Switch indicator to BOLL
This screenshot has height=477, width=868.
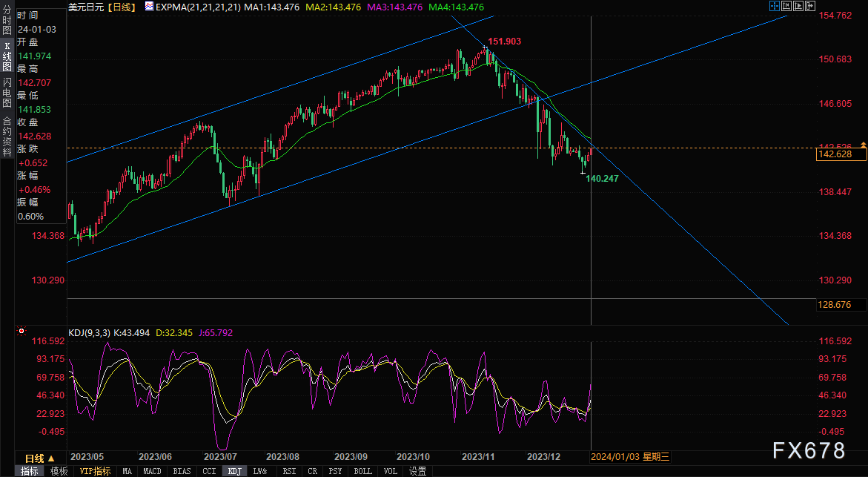(362, 471)
